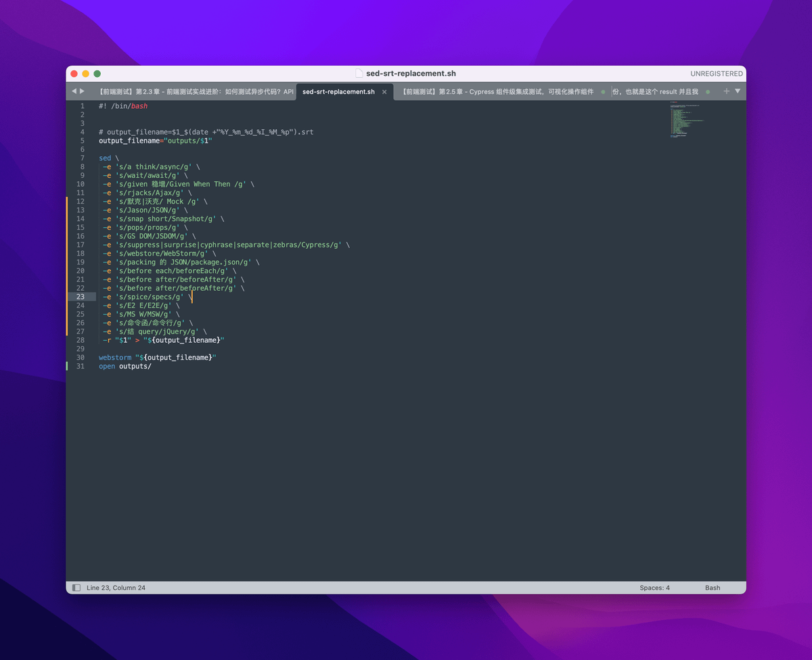This screenshot has width=812, height=660.
Task: Switch to the 第2.5章 Cypress tab
Action: (x=497, y=92)
